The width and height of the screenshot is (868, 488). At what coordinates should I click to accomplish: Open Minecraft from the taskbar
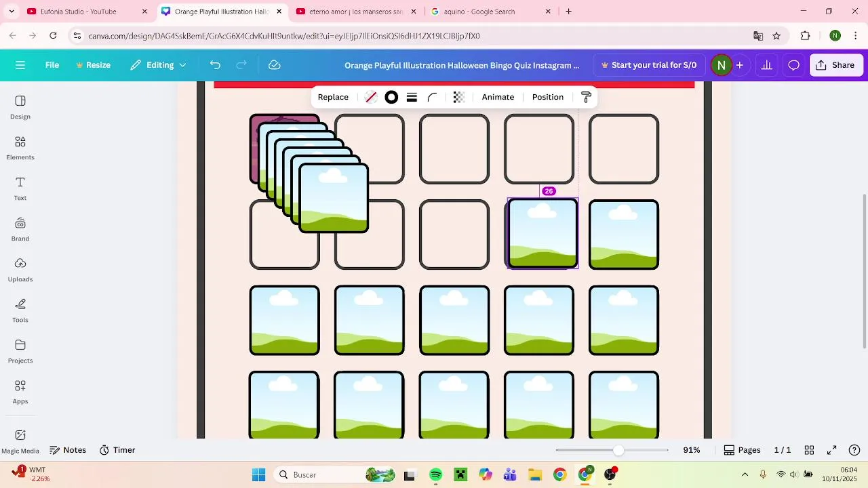pos(460,474)
